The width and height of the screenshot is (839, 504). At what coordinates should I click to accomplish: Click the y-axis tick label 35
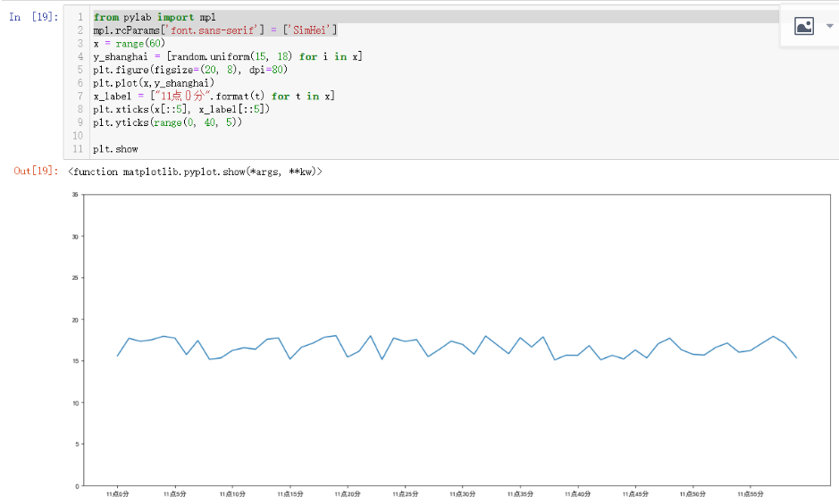coord(75,195)
